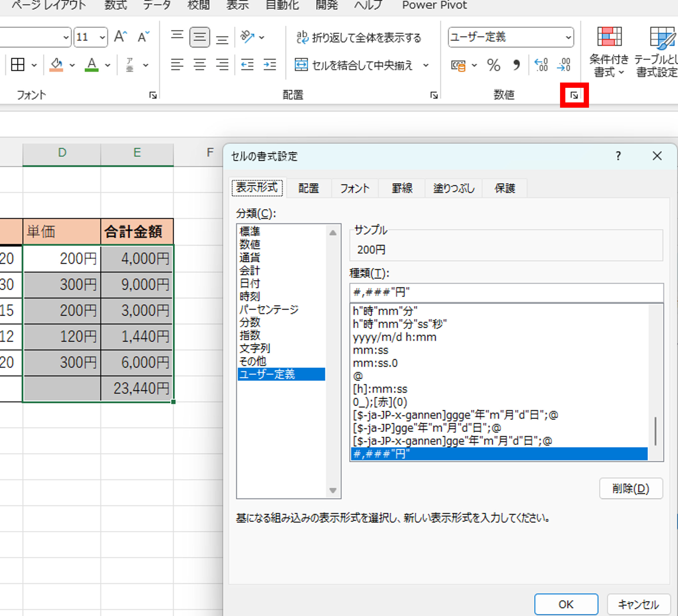
Task: Open the 数値 group dialog launcher
Action: coord(574,95)
